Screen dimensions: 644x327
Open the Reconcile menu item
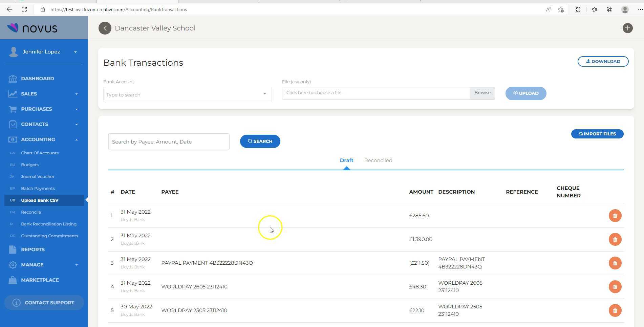pos(31,212)
